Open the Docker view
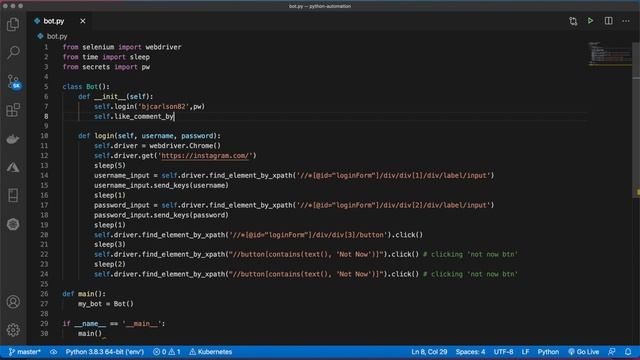640x360 pixels. coord(13,139)
